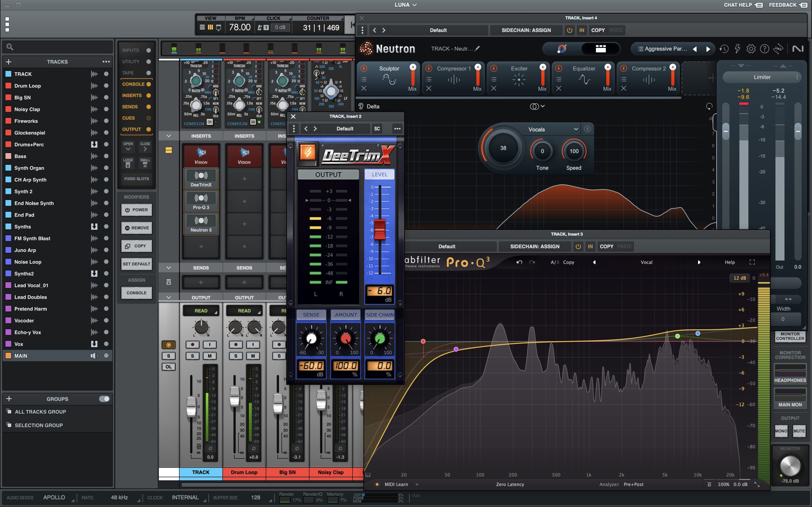Open MIDI Learn dropdown arrow
The image size is (812, 507).
click(417, 484)
